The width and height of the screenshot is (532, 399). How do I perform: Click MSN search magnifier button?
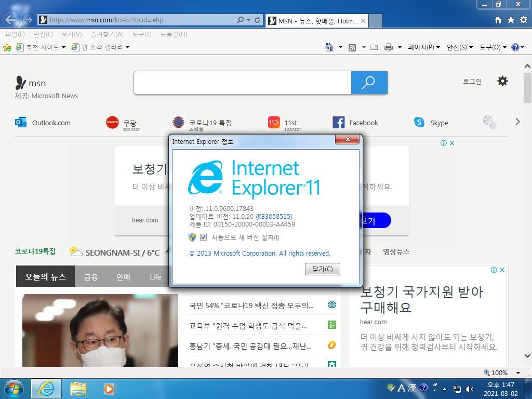tap(369, 83)
